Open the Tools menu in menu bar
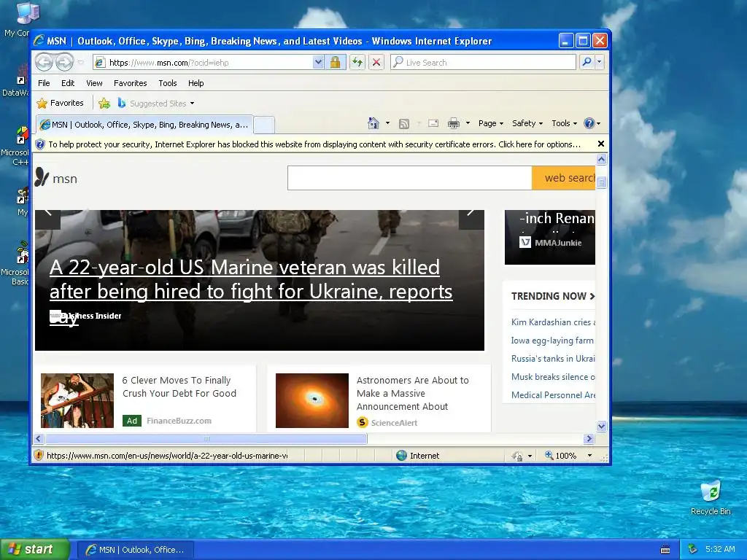 [168, 83]
